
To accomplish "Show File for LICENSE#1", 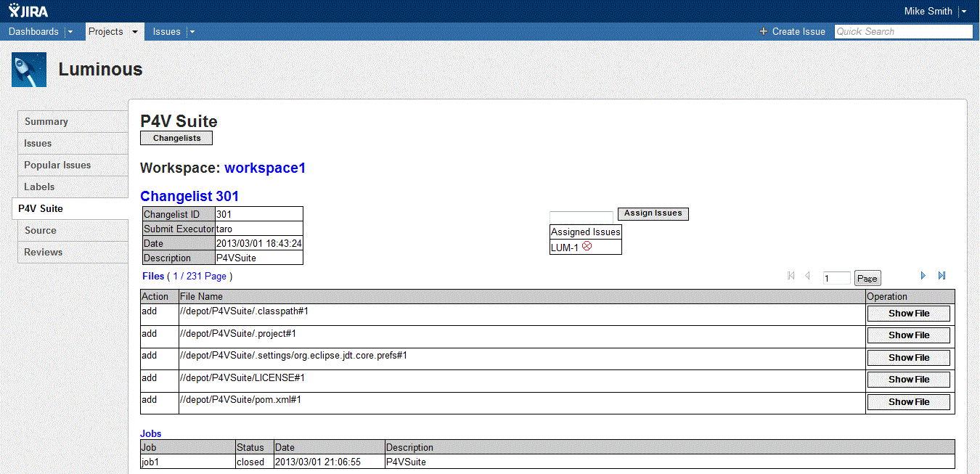I will point(909,380).
